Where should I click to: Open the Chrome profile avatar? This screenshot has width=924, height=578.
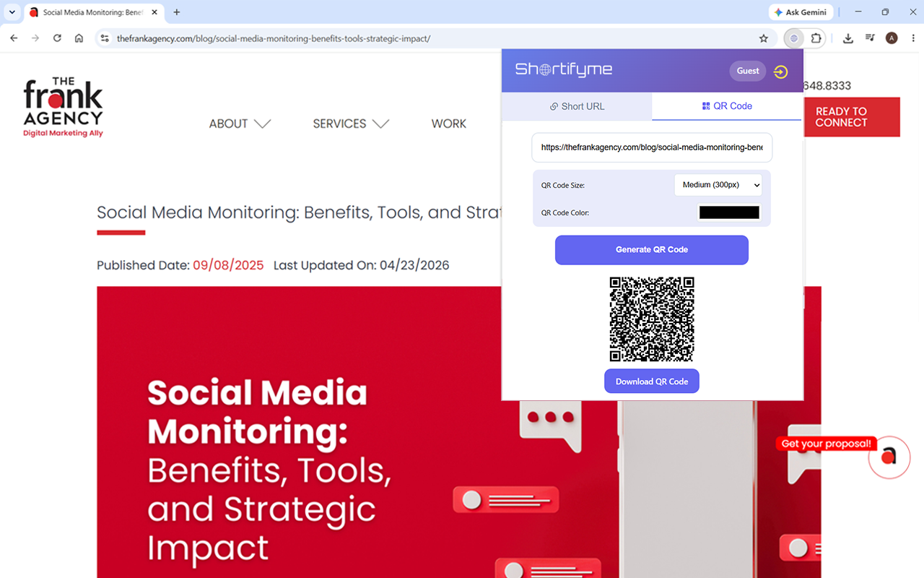click(x=892, y=38)
